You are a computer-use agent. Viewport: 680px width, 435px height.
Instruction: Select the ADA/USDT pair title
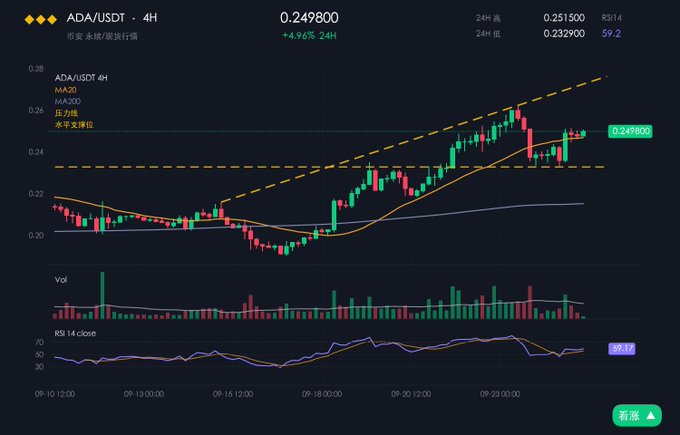tap(95, 18)
